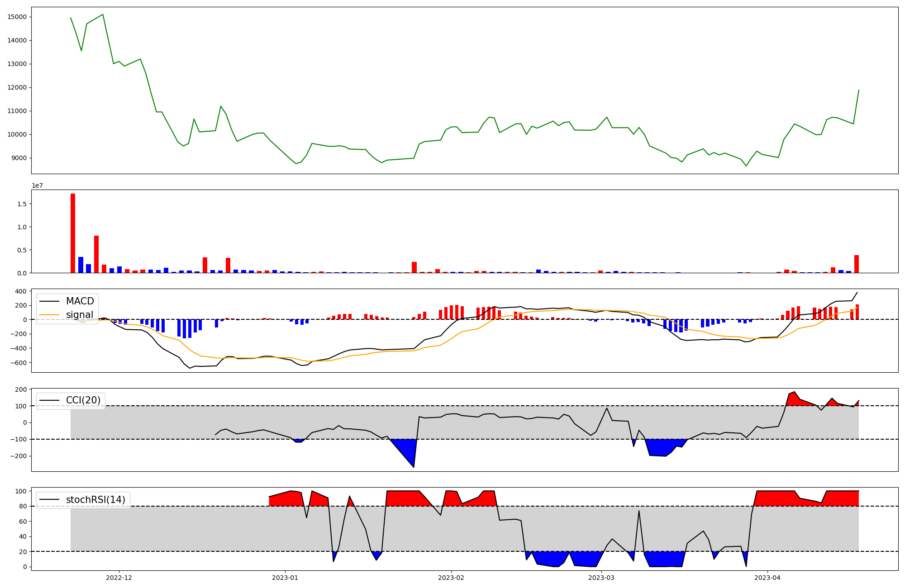Screen dimensions: 905x588
Task: Click the 400 MACD axis label
Action: (21, 291)
